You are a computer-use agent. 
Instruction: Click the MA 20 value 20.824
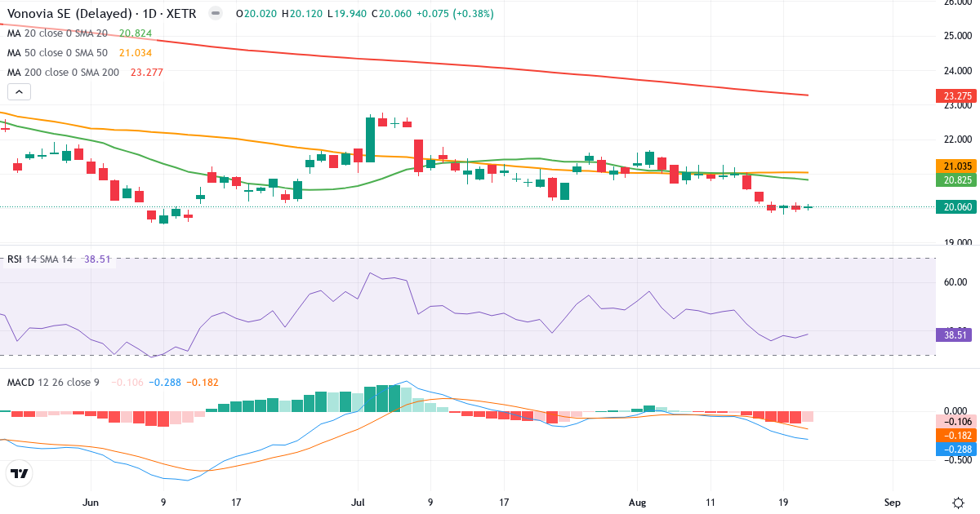[136, 33]
